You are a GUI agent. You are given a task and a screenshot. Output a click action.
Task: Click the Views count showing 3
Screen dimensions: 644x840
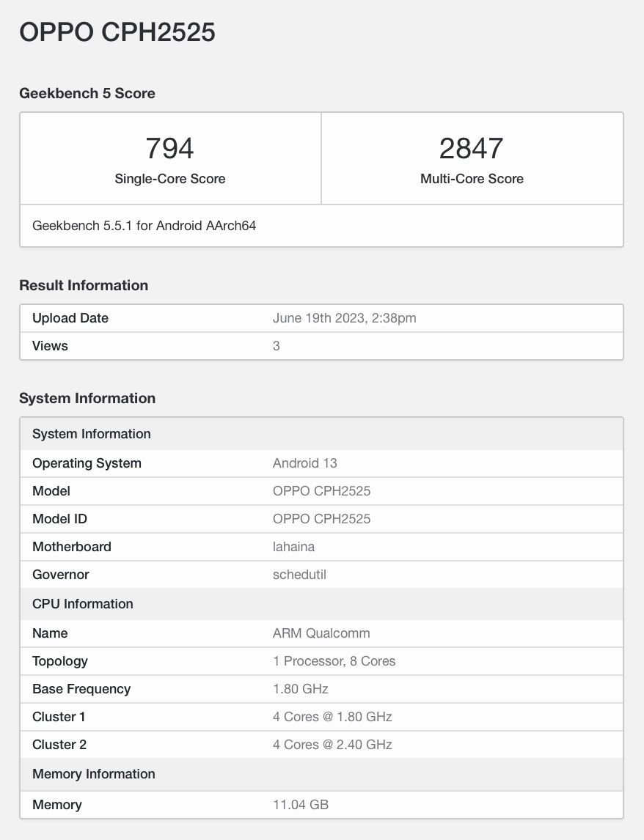(276, 345)
